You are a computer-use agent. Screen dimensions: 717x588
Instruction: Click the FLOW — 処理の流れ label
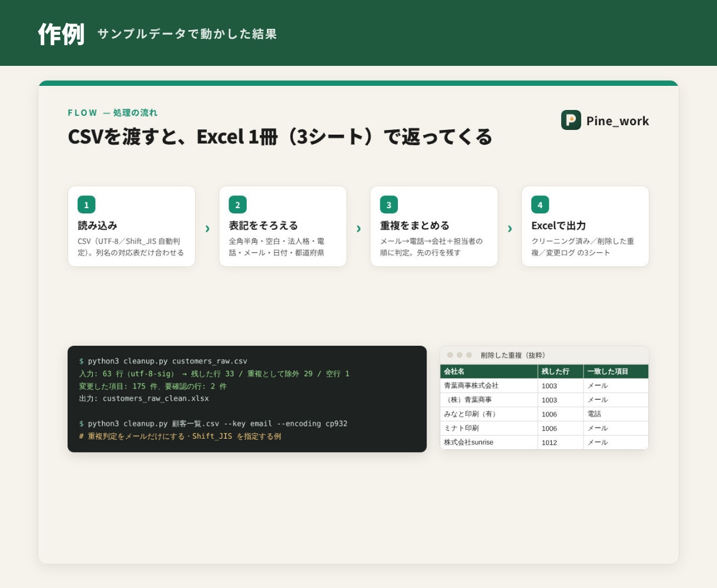coord(113,112)
